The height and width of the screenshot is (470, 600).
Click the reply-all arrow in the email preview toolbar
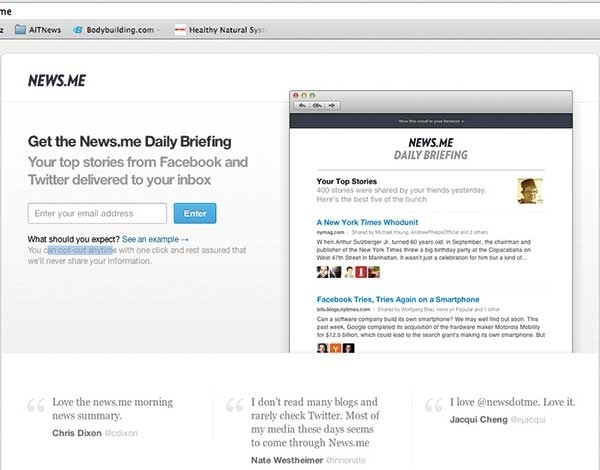(315, 105)
